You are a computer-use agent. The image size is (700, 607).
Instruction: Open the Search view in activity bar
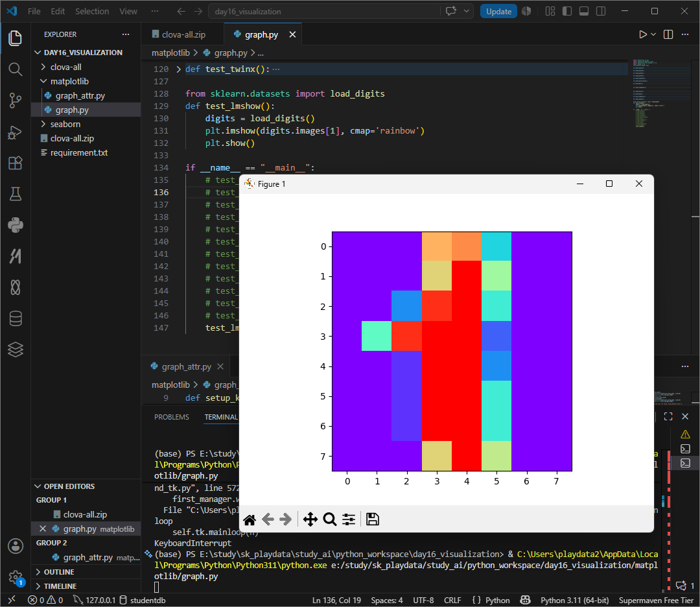pos(15,69)
